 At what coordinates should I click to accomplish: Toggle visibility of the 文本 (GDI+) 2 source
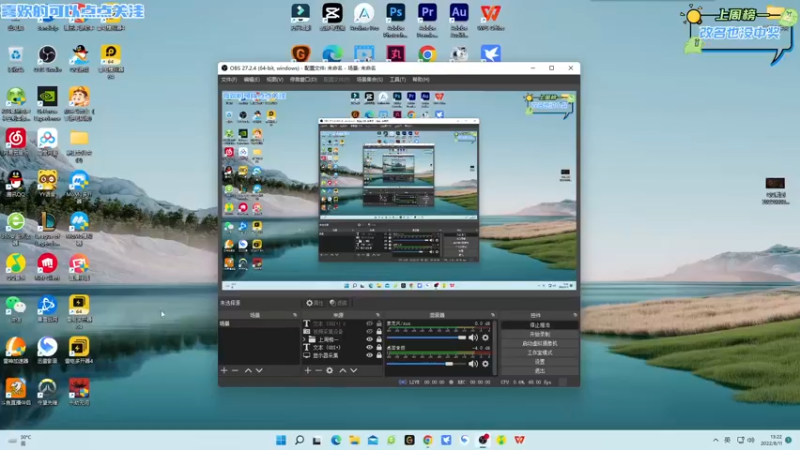point(369,323)
